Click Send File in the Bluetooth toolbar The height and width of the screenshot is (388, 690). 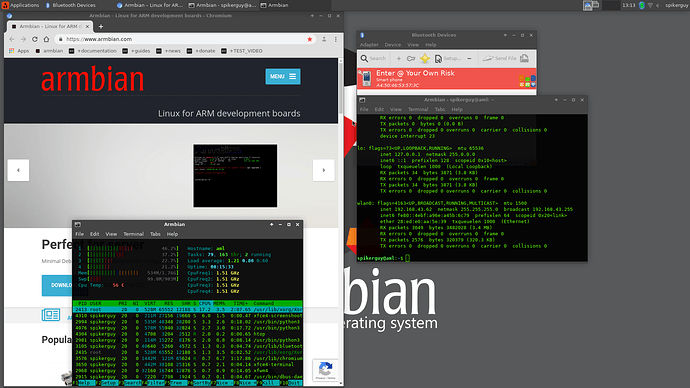[499, 59]
